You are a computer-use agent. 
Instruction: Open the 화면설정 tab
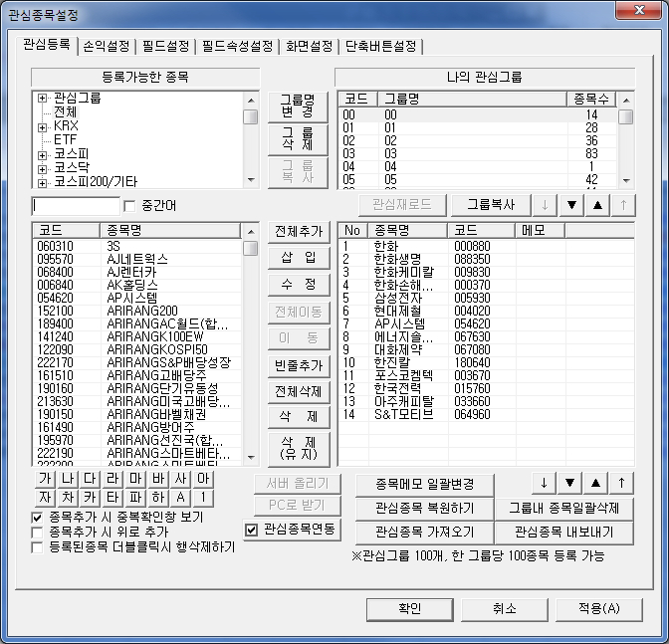tap(309, 46)
